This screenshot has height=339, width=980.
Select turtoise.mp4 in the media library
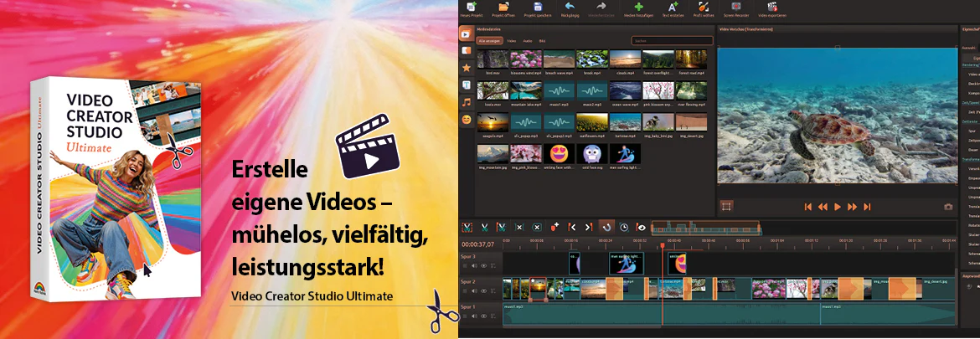coord(624,121)
